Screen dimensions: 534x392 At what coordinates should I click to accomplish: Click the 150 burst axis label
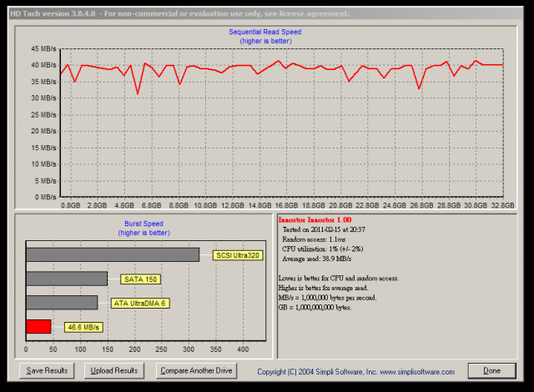(108, 349)
